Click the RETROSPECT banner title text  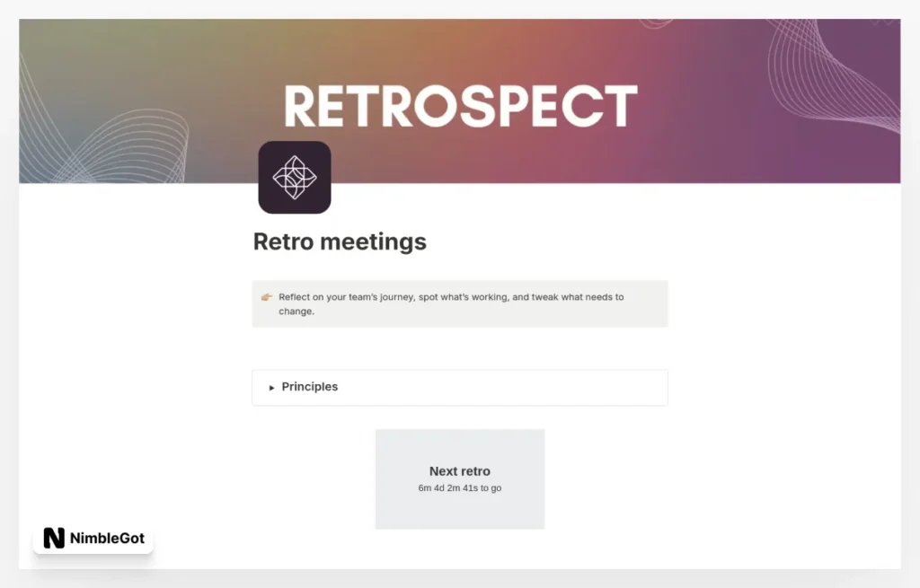coord(460,107)
